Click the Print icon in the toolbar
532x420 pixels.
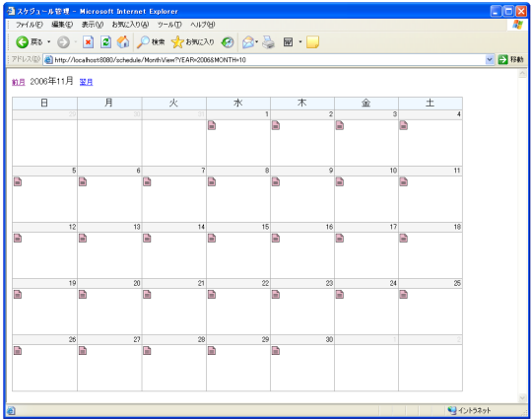click(x=268, y=42)
